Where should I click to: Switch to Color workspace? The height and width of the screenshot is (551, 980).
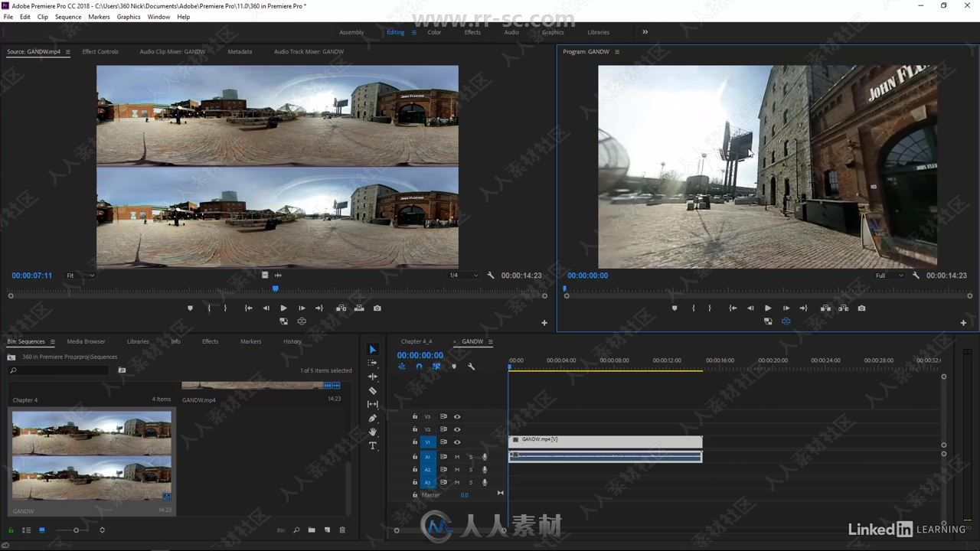(x=434, y=32)
